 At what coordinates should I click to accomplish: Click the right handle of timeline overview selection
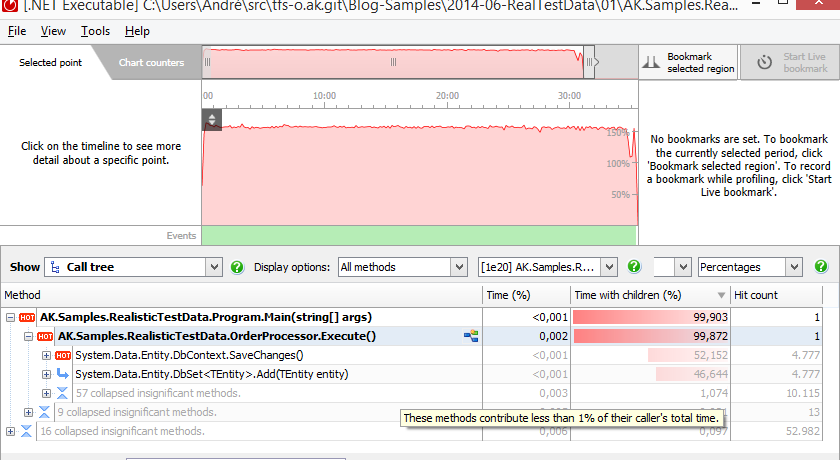(590, 62)
